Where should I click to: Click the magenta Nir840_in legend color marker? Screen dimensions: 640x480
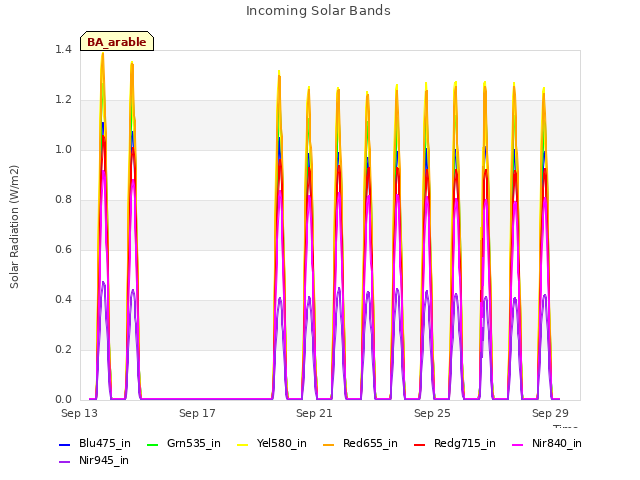click(x=517, y=444)
